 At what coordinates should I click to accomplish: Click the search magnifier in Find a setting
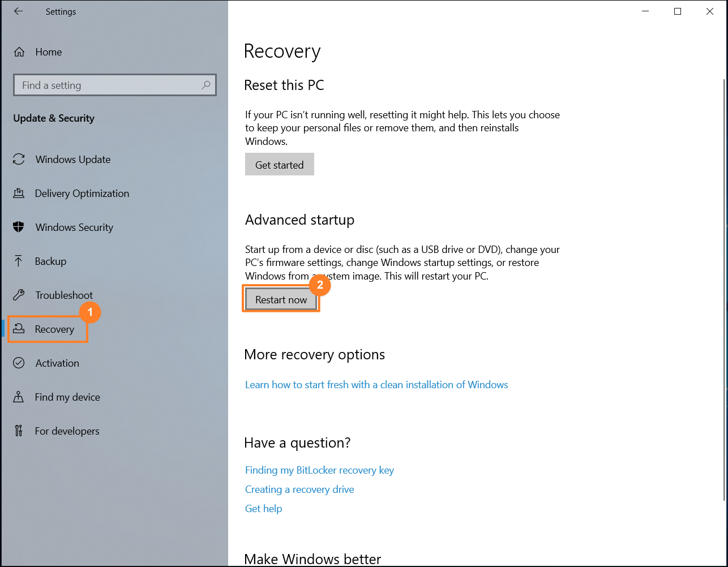tap(206, 85)
